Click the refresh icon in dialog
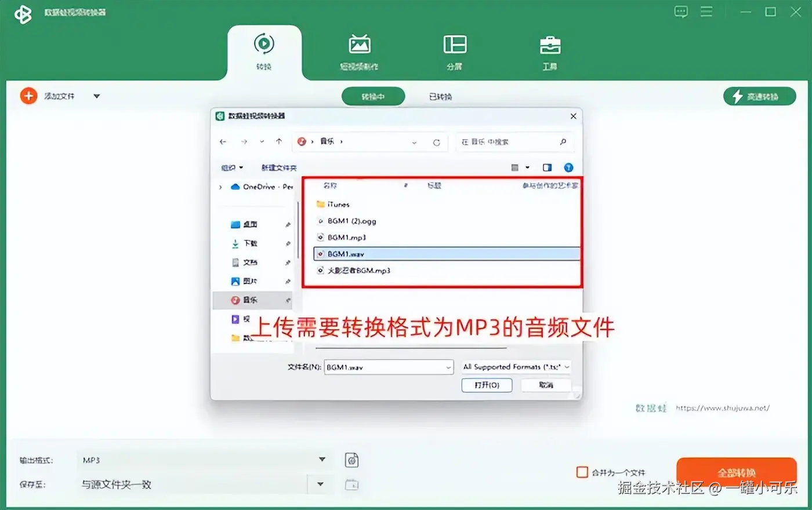812x510 pixels. coord(436,143)
